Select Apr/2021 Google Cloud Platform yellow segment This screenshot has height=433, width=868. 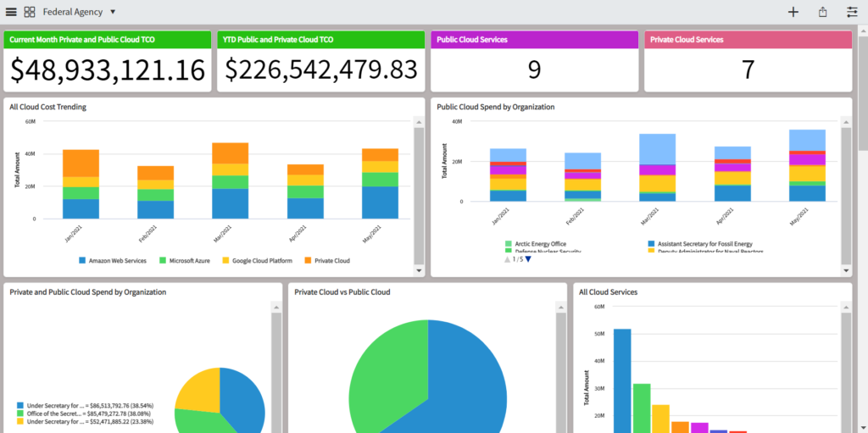(305, 180)
